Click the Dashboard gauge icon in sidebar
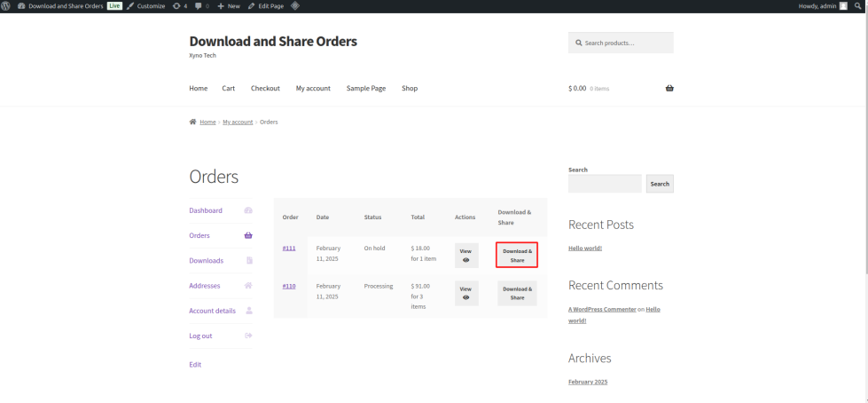 coord(248,210)
